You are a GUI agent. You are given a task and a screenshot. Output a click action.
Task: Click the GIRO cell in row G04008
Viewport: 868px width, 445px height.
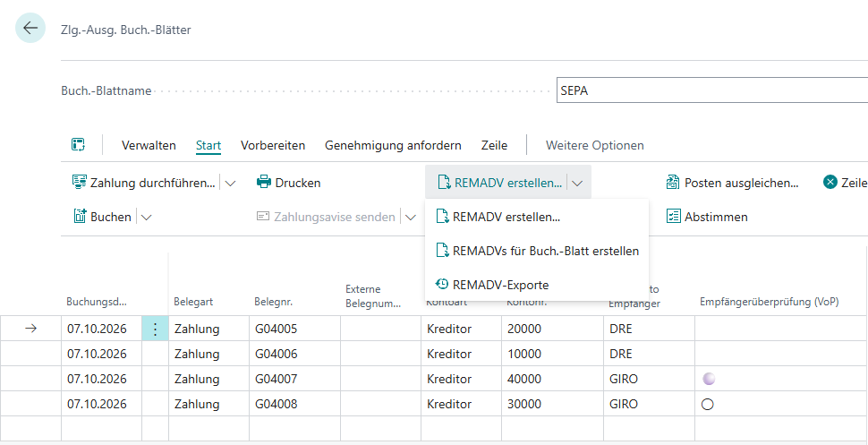coord(650,404)
